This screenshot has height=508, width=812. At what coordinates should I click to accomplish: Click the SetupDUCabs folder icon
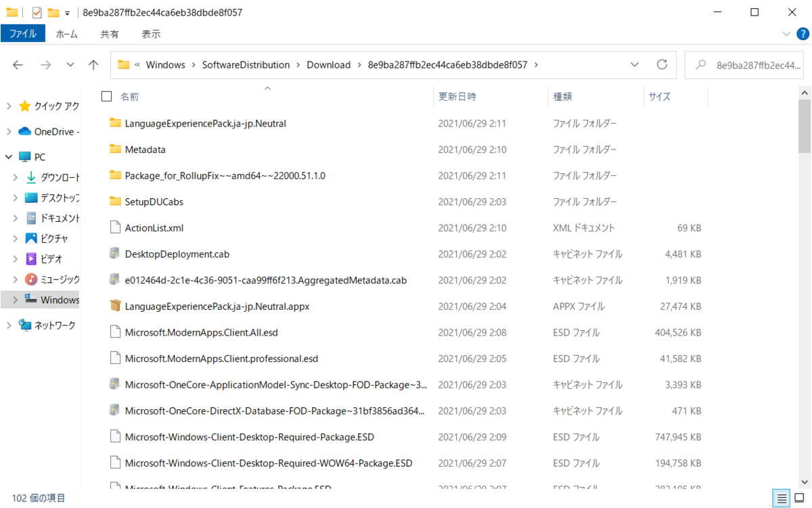coord(114,202)
